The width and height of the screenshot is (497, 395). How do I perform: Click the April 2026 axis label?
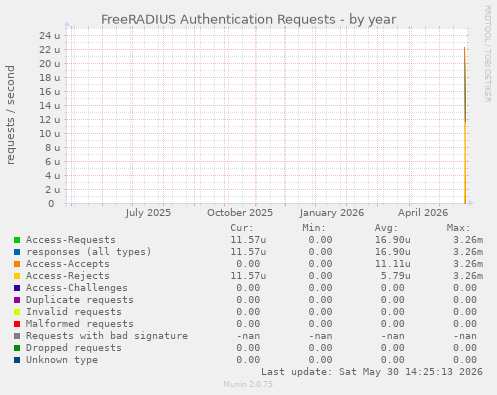[x=423, y=213]
